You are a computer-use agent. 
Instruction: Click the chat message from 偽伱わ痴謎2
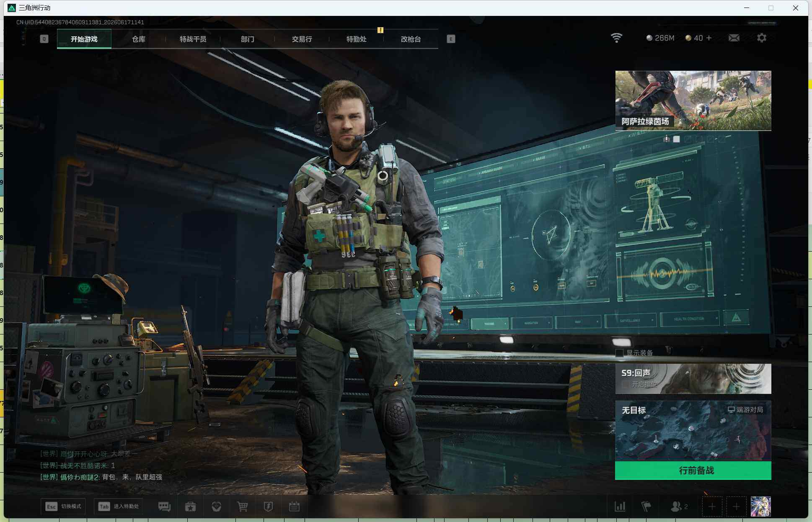click(x=101, y=477)
